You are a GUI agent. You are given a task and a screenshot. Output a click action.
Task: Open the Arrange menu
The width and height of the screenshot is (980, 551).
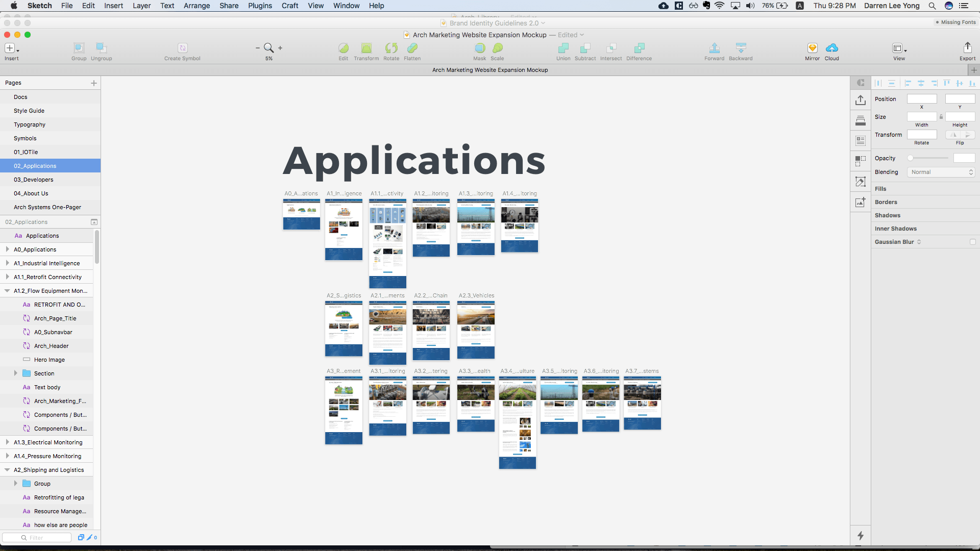197,6
